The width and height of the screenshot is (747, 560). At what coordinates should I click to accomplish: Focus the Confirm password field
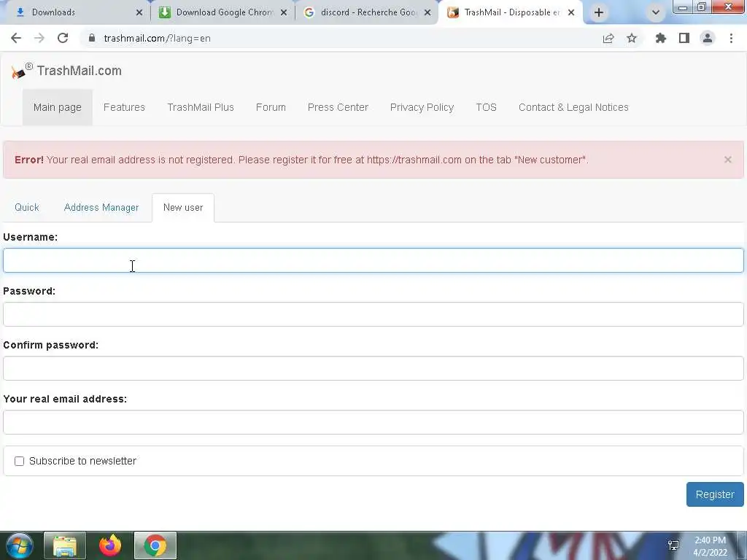pos(373,368)
